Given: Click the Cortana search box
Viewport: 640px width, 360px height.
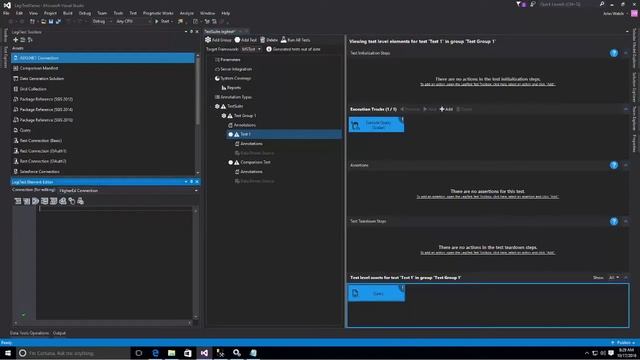Looking at the screenshot, I should click(x=73, y=353).
